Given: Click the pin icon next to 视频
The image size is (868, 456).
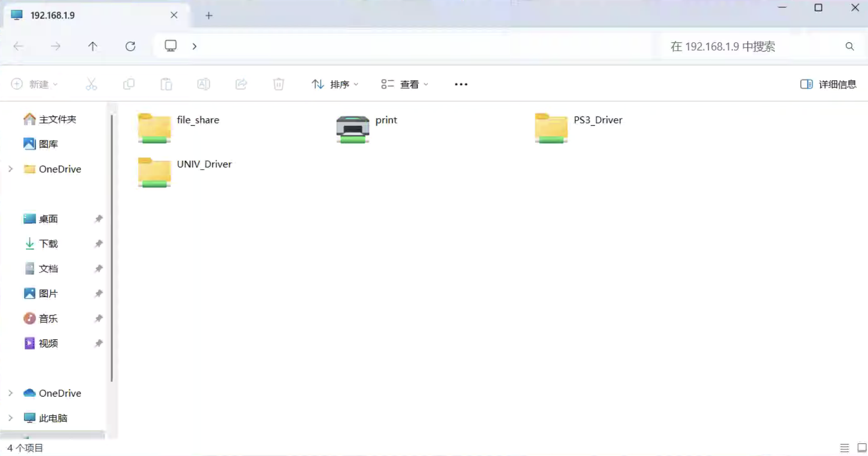Looking at the screenshot, I should click(98, 343).
